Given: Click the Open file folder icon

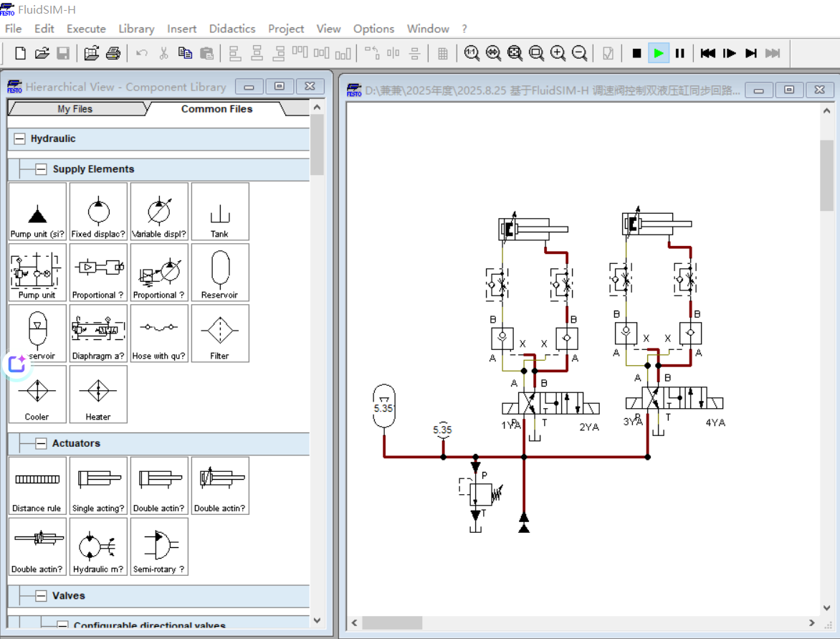Looking at the screenshot, I should tap(42, 53).
